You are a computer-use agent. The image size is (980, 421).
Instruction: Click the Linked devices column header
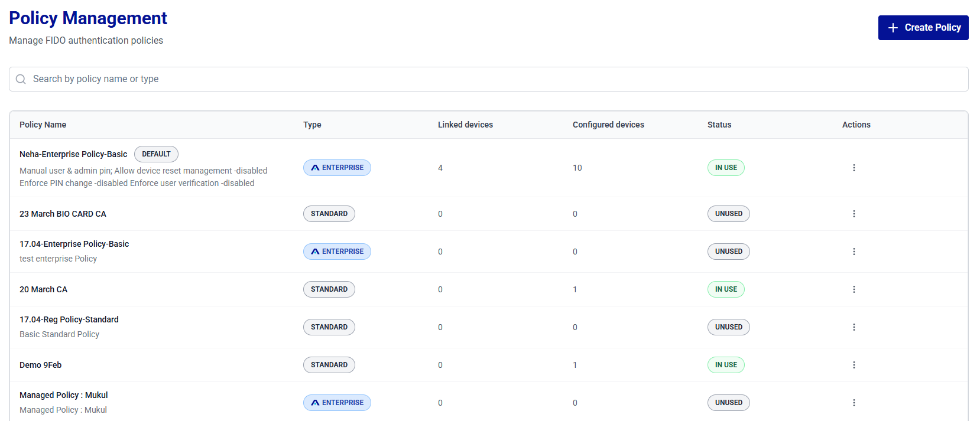465,125
